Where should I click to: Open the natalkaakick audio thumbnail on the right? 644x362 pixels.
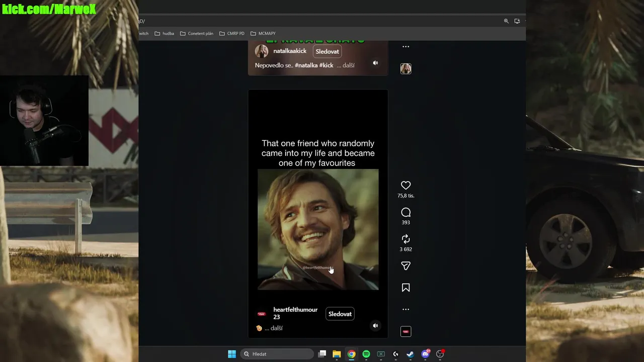pos(406,69)
